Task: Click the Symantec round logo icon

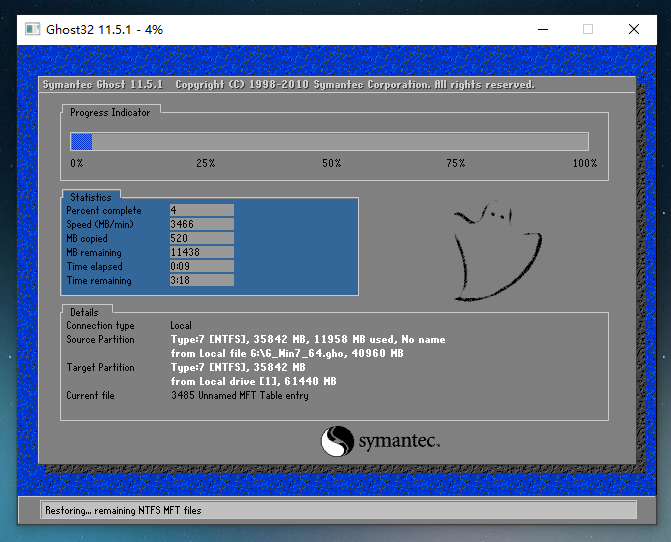Action: (x=337, y=441)
